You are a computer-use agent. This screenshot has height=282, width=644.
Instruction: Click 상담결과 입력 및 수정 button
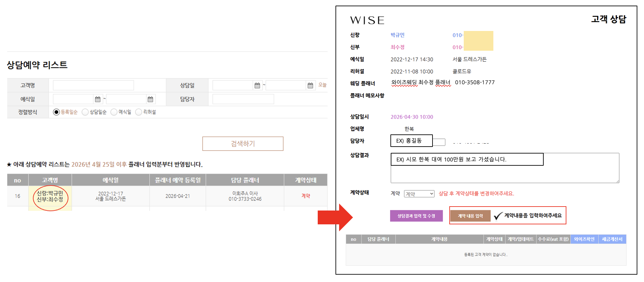coord(416,216)
